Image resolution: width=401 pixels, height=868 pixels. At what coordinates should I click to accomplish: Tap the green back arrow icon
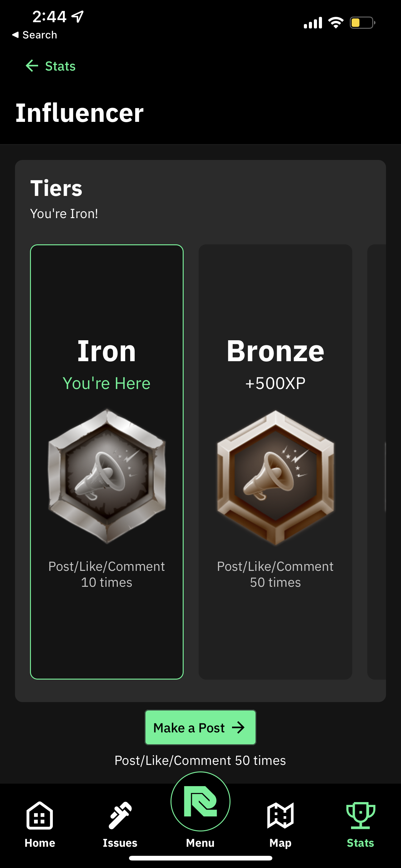[x=32, y=66]
